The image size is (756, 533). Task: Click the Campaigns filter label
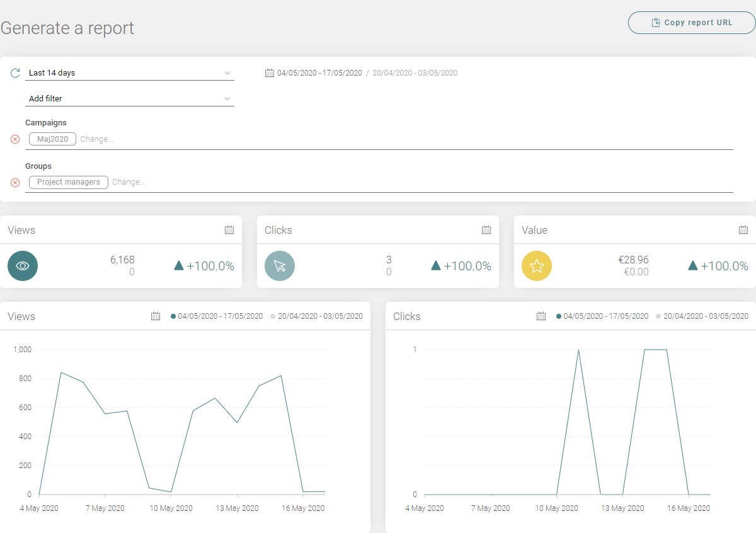(46, 123)
